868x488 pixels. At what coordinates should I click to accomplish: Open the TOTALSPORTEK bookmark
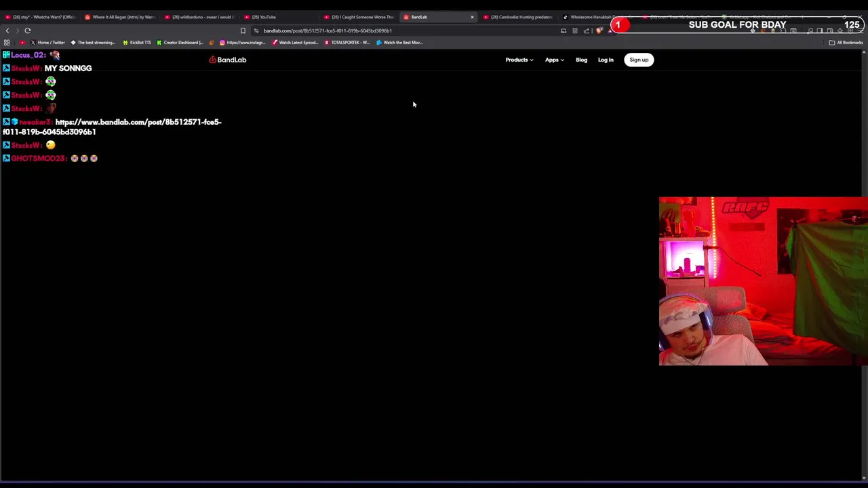[x=347, y=43]
